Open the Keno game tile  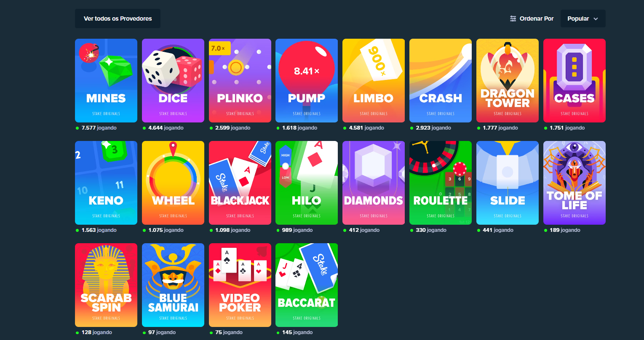pyautogui.click(x=106, y=183)
